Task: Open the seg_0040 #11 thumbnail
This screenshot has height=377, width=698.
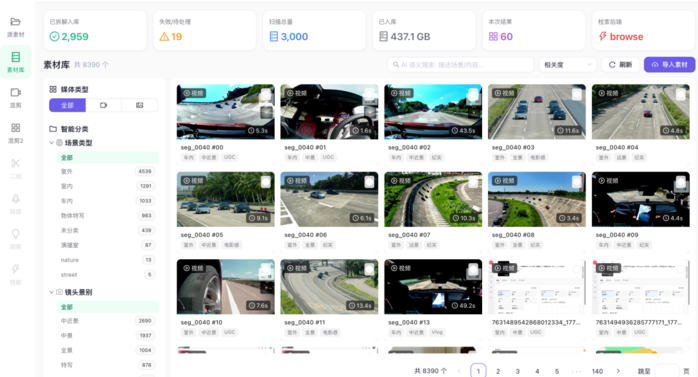Action: (329, 287)
